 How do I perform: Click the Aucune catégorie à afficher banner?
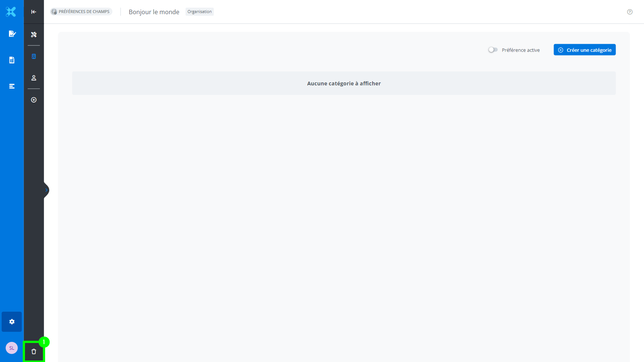tap(344, 84)
